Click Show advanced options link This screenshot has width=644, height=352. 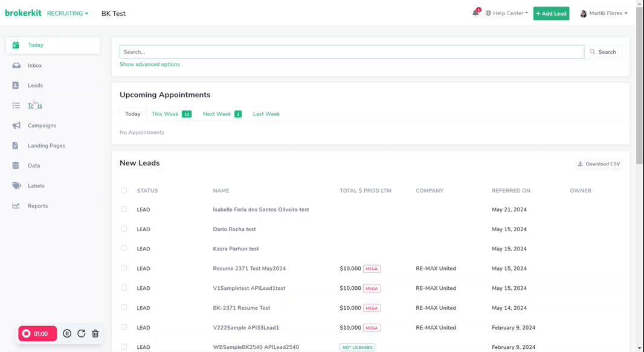pyautogui.click(x=150, y=64)
